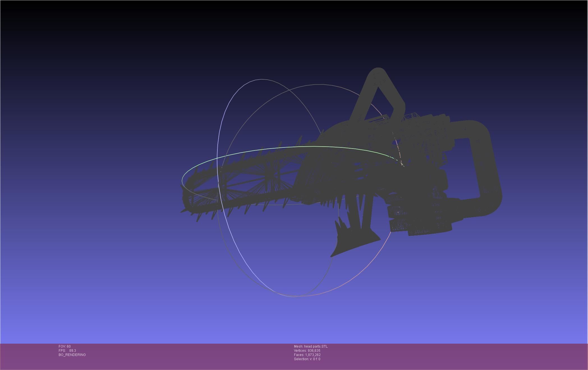Click the 'Vertices: 936,635' info line
588x370 pixels.
(x=307, y=351)
